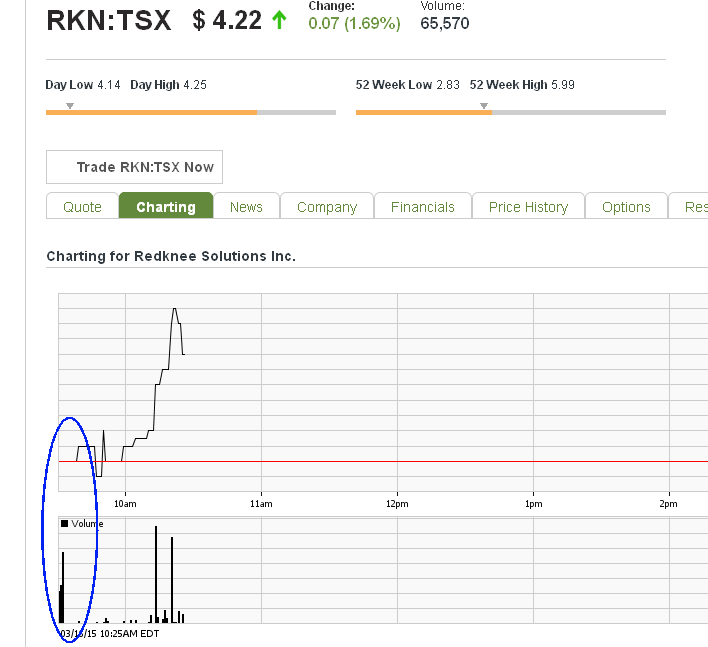Click the tallest volume bar after 10am
708x647 pixels.
(156, 574)
